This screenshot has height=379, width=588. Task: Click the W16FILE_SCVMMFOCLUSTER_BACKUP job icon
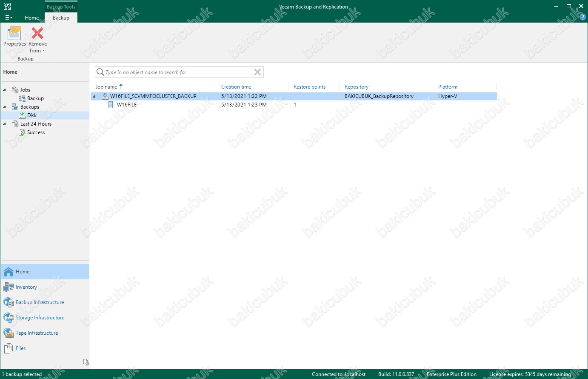[105, 96]
